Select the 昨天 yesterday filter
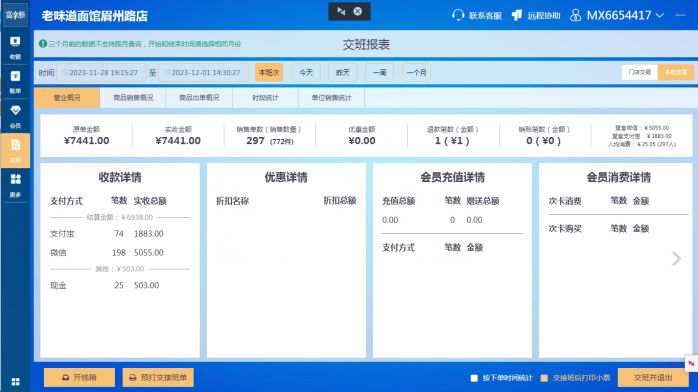The height and width of the screenshot is (392, 698). click(x=343, y=73)
